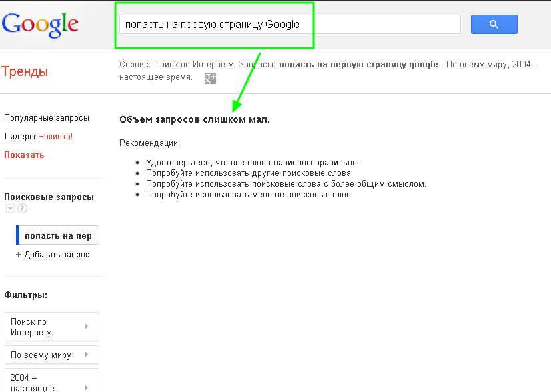Open the dropdown arrow under Поисковые запросы
The width and height of the screenshot is (551, 392).
pyautogui.click(x=10, y=209)
